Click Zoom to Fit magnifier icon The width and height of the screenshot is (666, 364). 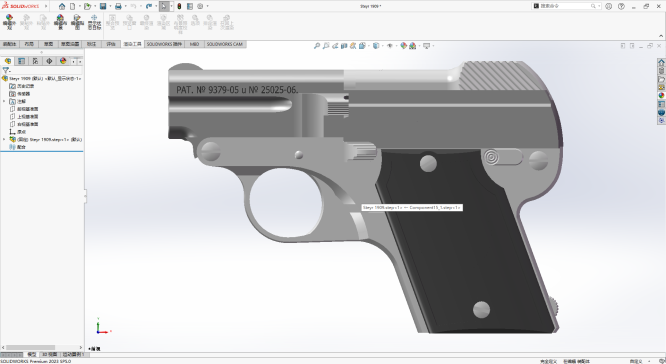pyautogui.click(x=317, y=46)
